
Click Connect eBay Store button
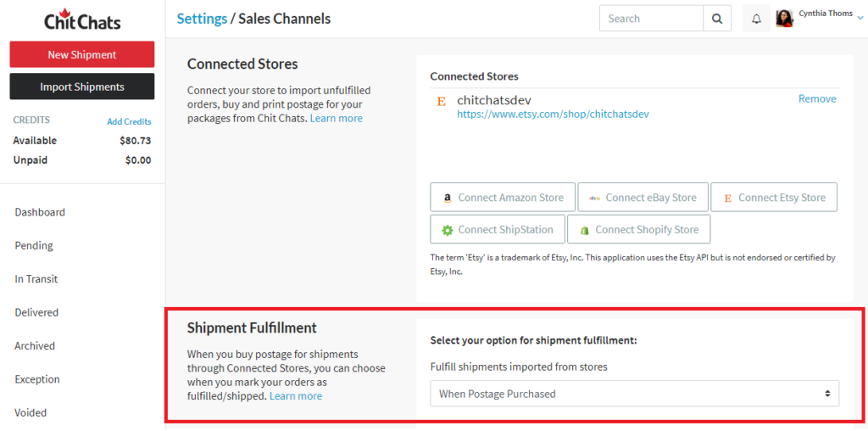click(x=643, y=198)
